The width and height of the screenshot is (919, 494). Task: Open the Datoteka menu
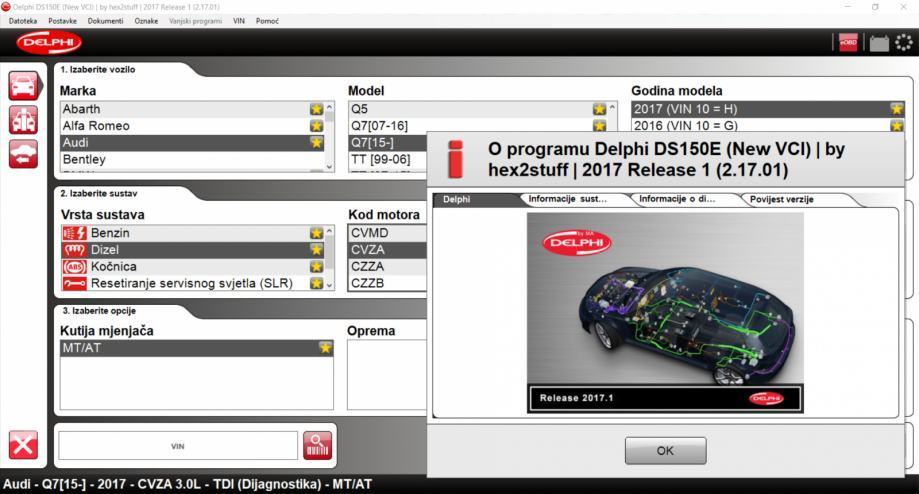[x=23, y=21]
